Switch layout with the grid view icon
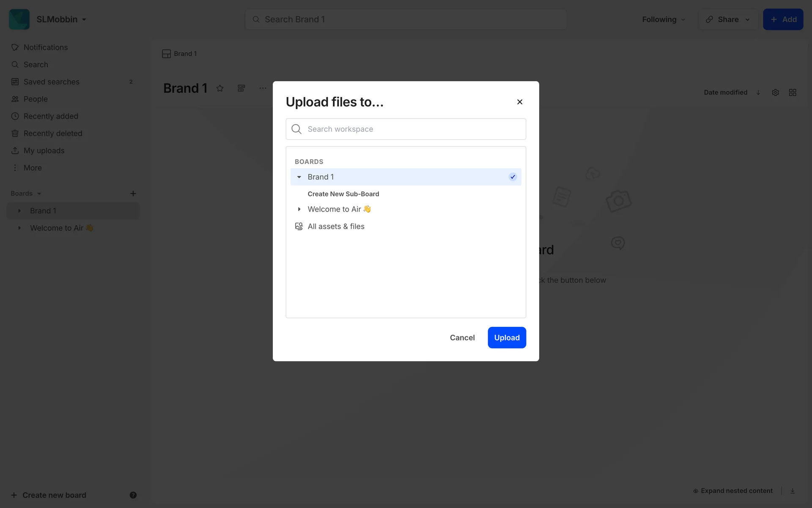 tap(793, 92)
